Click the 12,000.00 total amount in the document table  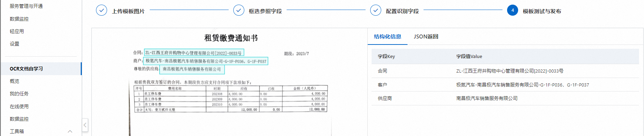click(317, 109)
